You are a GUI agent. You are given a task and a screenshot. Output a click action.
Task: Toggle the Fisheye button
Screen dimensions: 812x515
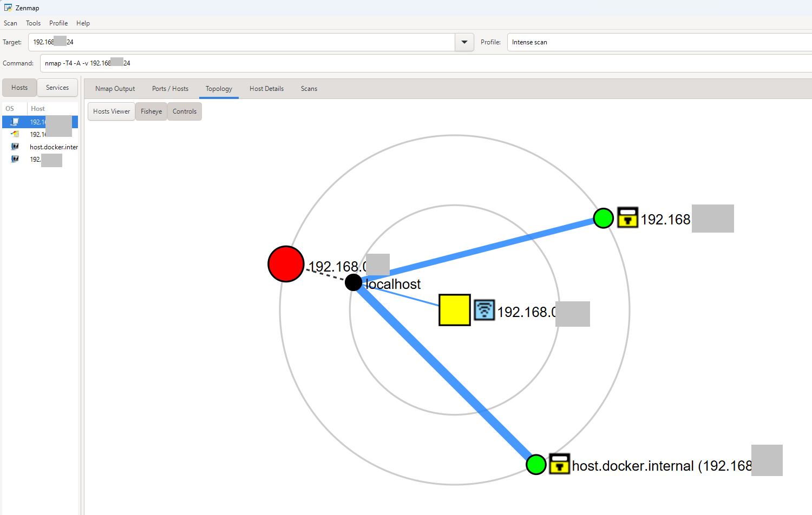(151, 111)
